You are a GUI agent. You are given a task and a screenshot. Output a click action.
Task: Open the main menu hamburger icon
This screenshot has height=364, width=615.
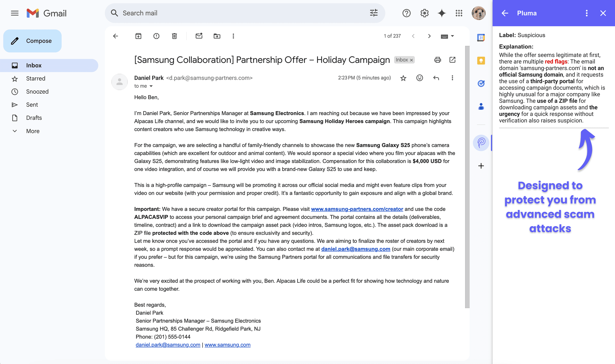[x=15, y=13]
